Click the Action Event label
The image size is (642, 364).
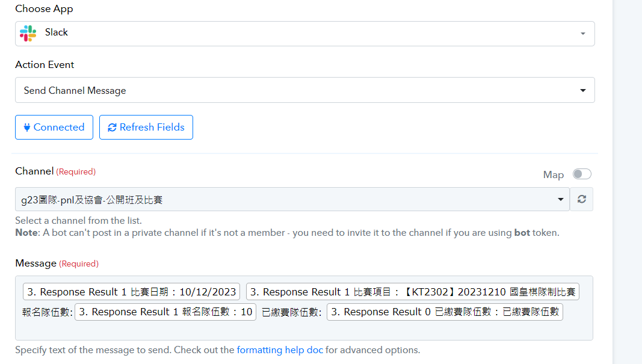coord(45,65)
